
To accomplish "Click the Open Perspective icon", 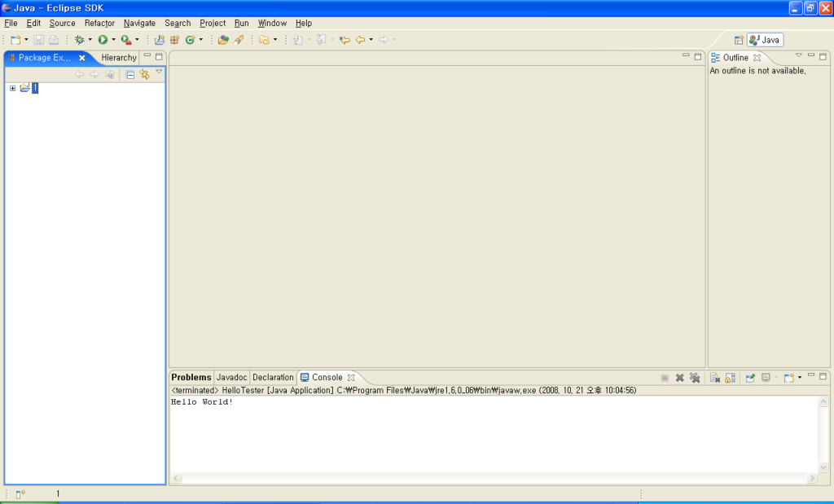I will (739, 40).
